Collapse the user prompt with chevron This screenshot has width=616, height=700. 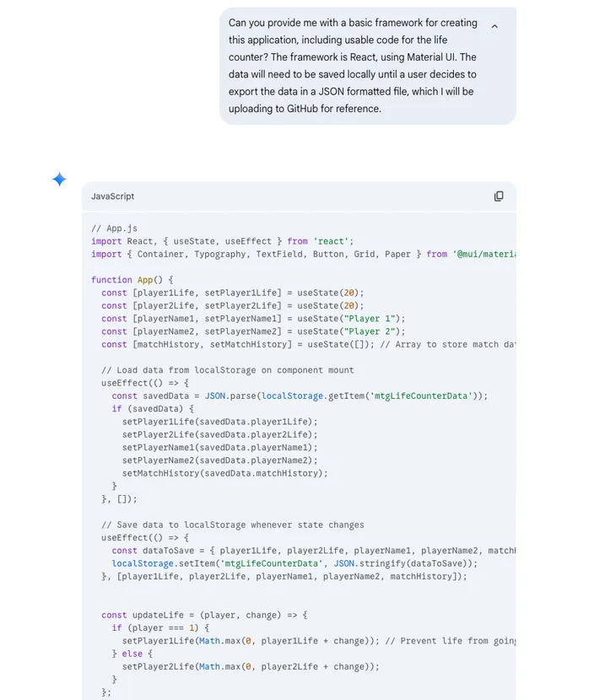click(x=494, y=26)
